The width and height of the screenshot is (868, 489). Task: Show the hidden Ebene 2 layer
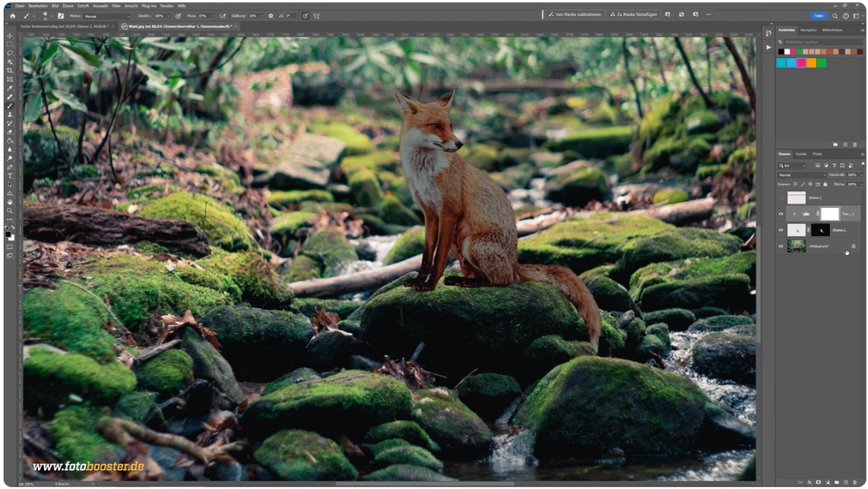click(781, 198)
